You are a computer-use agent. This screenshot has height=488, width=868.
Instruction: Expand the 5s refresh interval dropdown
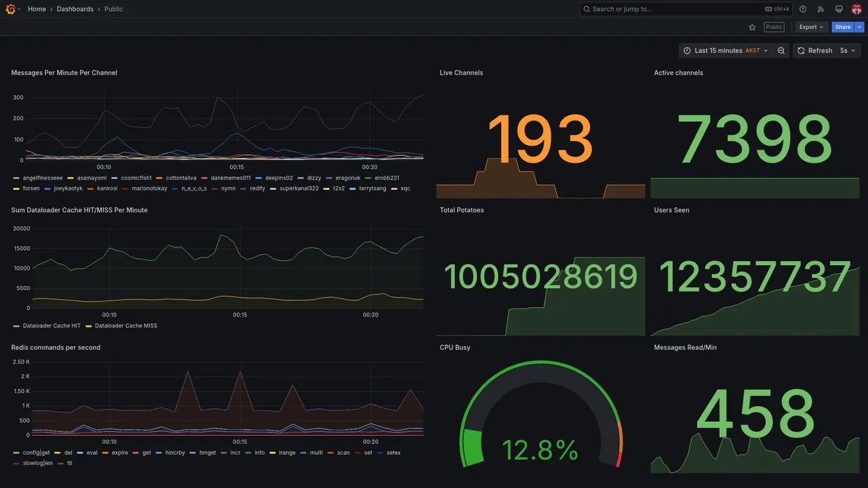pos(848,51)
